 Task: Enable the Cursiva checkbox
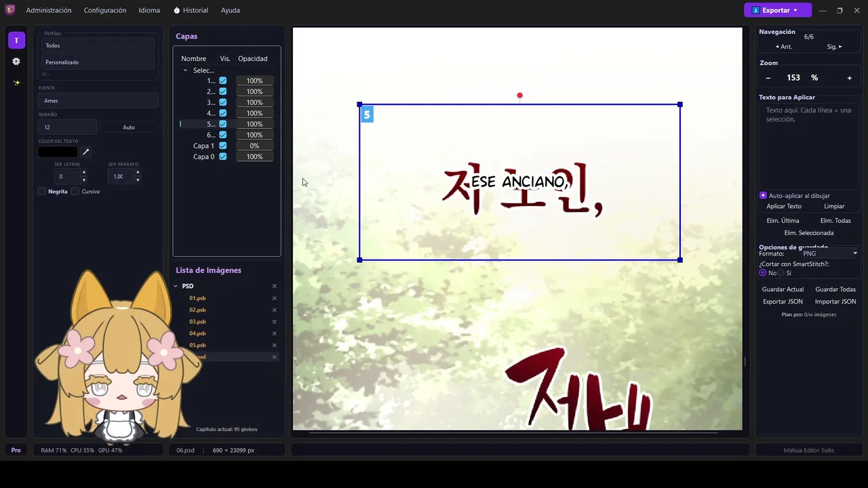point(75,192)
